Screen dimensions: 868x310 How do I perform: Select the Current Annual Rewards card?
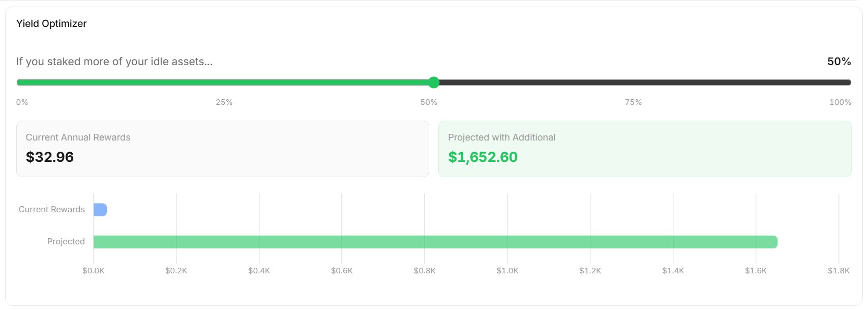pyautogui.click(x=223, y=149)
